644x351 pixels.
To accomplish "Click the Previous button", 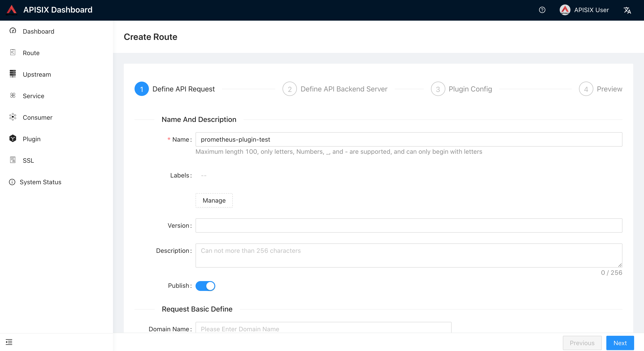I will tap(582, 343).
